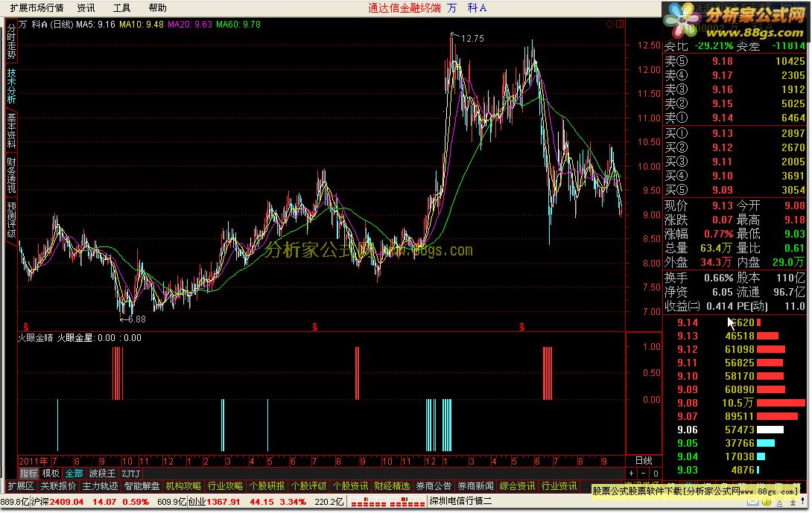Open 行业资讯 info tab

coord(559,486)
